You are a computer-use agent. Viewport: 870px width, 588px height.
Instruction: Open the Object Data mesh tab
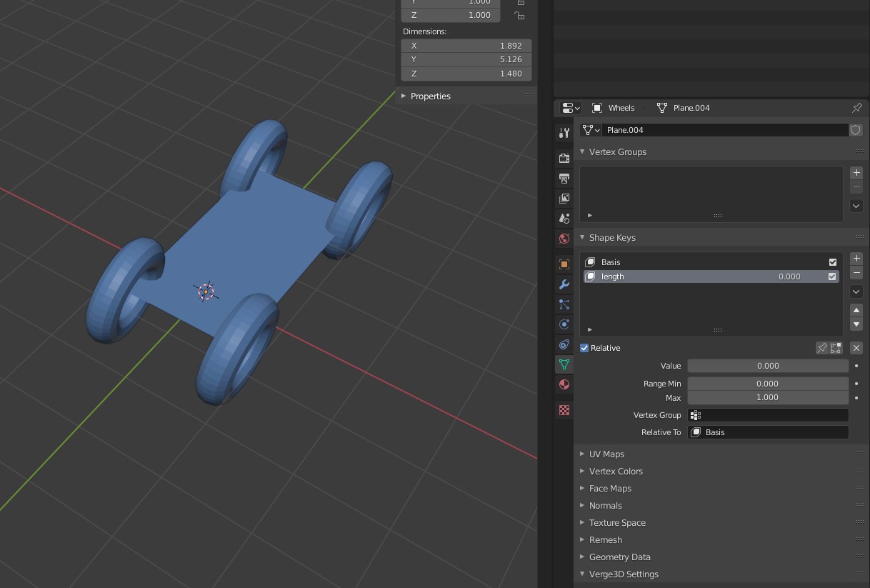tap(564, 364)
